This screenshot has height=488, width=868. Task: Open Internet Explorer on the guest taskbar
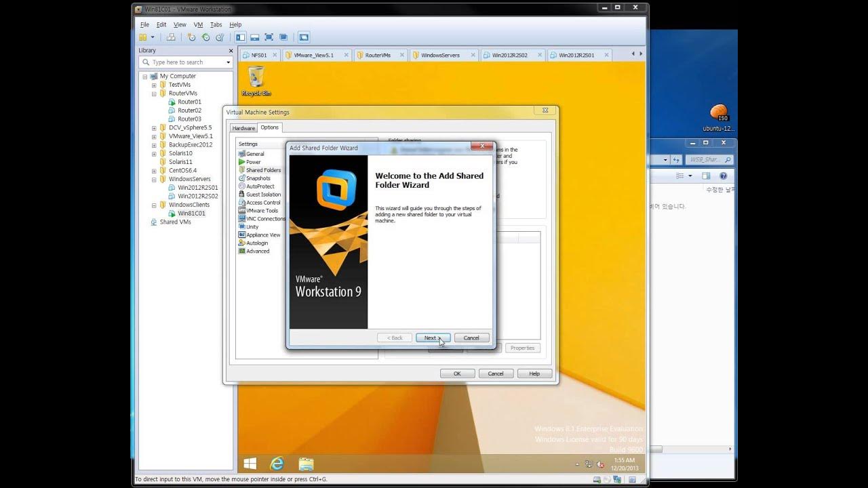277,464
